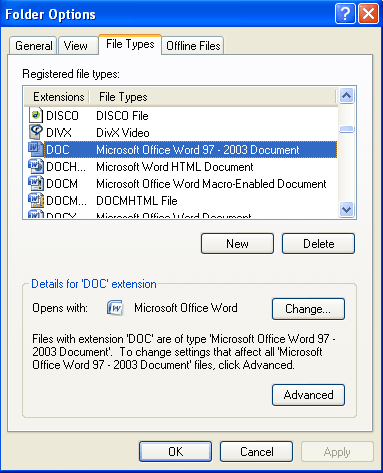Click the Microsoft Office Word icon beside Opens with
The image size is (383, 473).
(x=115, y=308)
